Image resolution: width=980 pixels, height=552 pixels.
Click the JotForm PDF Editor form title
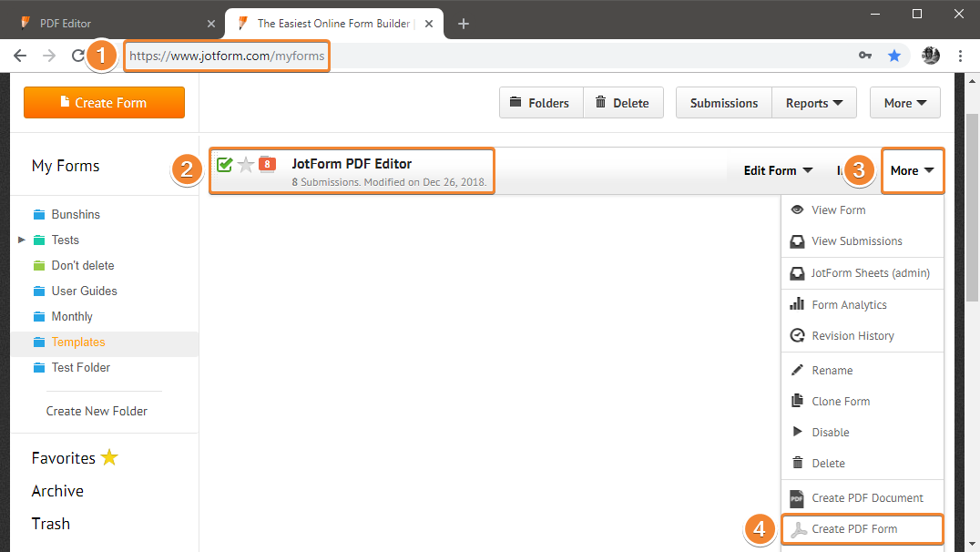coord(352,164)
